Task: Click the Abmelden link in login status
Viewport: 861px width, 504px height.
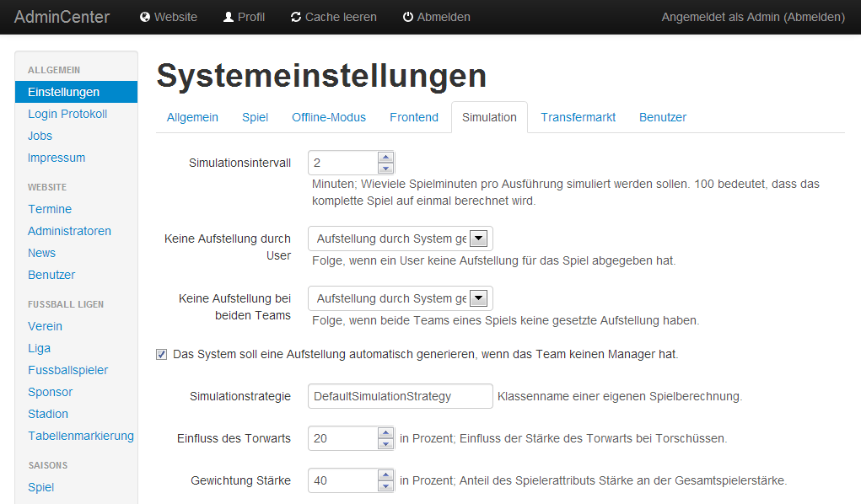Action: point(813,17)
